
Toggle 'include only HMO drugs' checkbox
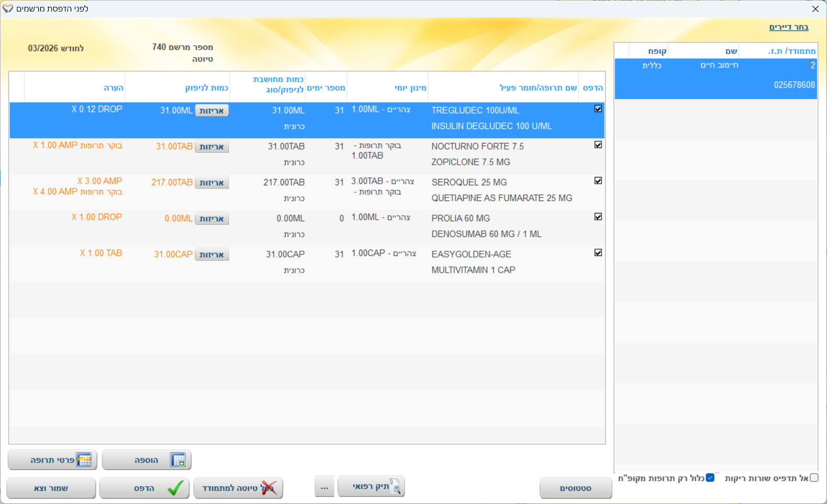(710, 478)
